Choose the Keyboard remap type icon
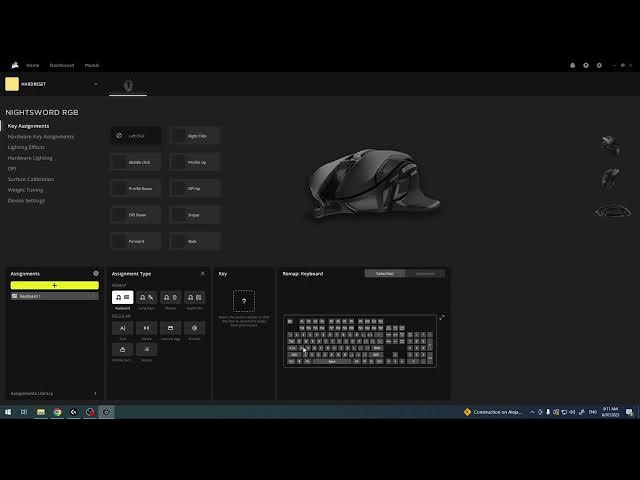The image size is (640, 480). 122,297
